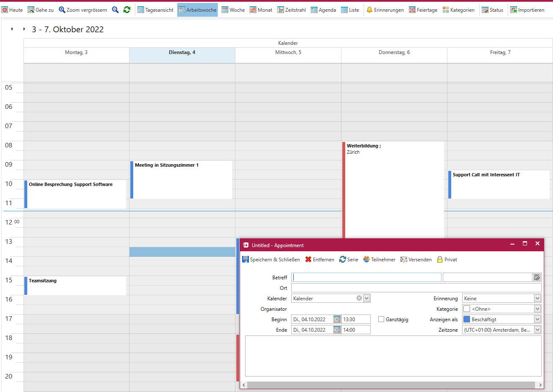Switch to Woche view
Image resolution: width=553 pixels, height=392 pixels.
(x=233, y=10)
